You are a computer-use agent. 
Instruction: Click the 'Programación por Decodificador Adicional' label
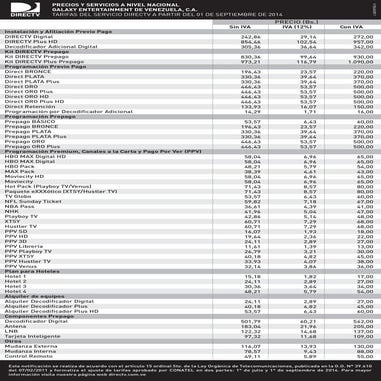point(69,112)
